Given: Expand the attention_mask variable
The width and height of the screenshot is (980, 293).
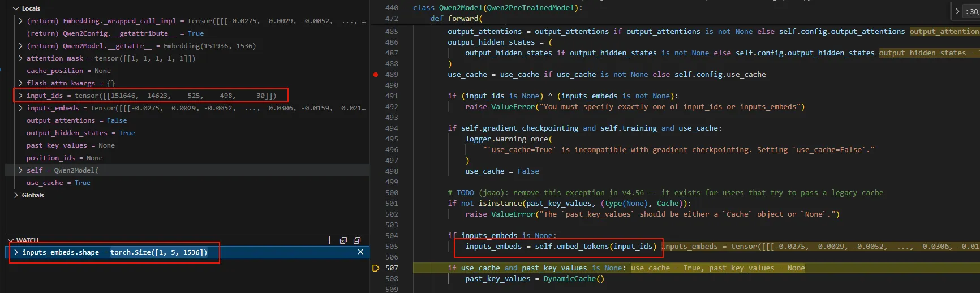Looking at the screenshot, I should (21, 58).
